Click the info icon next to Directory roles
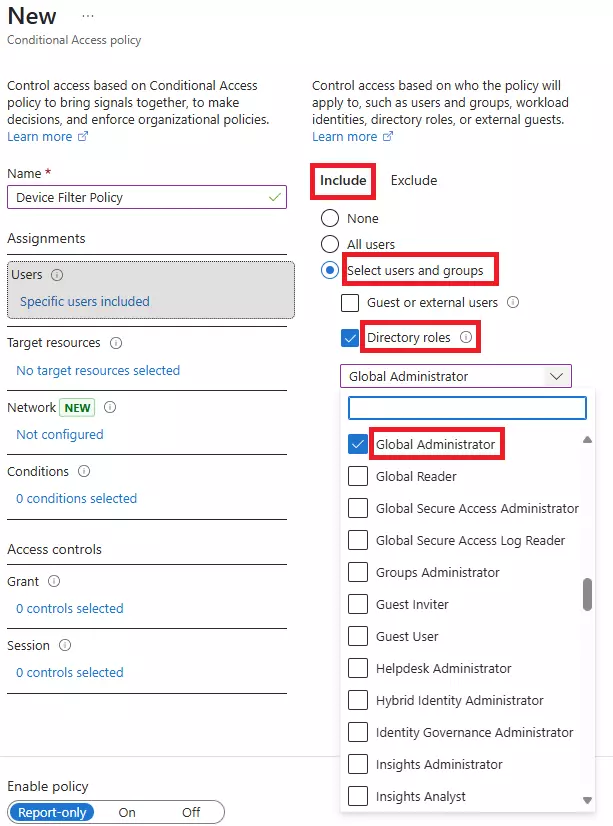The width and height of the screenshot is (613, 826). [x=467, y=337]
